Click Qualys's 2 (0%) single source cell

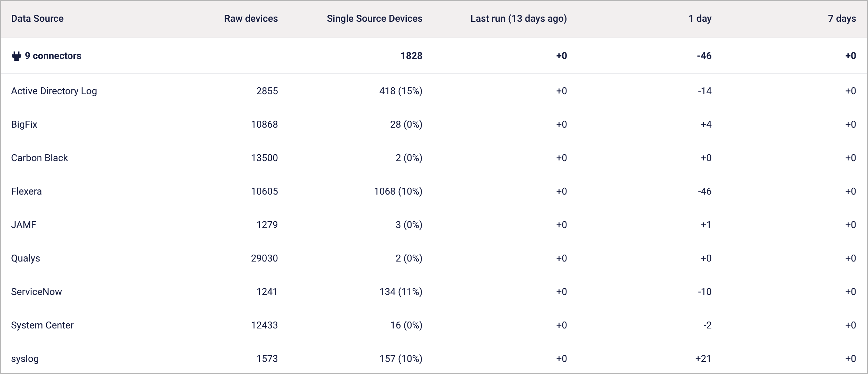pyautogui.click(x=409, y=258)
